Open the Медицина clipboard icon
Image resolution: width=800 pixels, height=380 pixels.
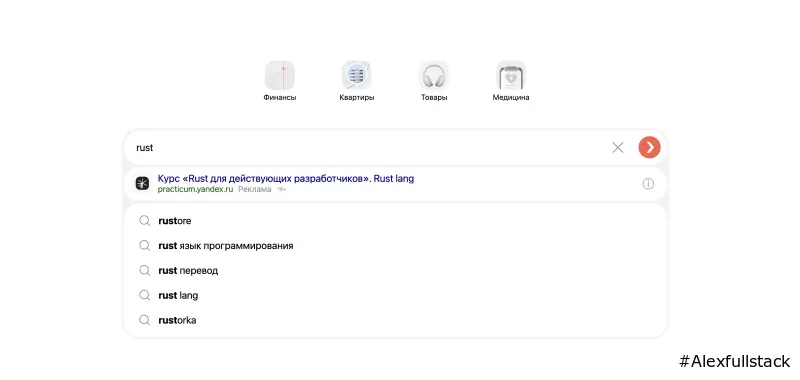coord(511,75)
